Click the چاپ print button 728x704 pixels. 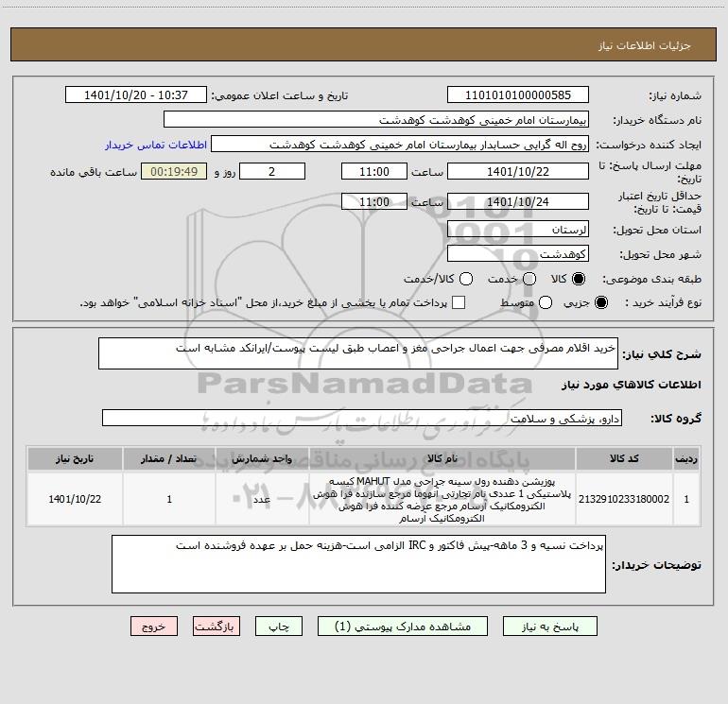pos(279,627)
